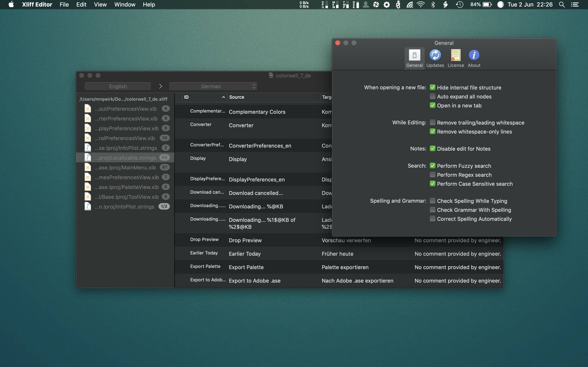This screenshot has height=367, width=588.
Task: Click the About tab icon
Action: (474, 55)
